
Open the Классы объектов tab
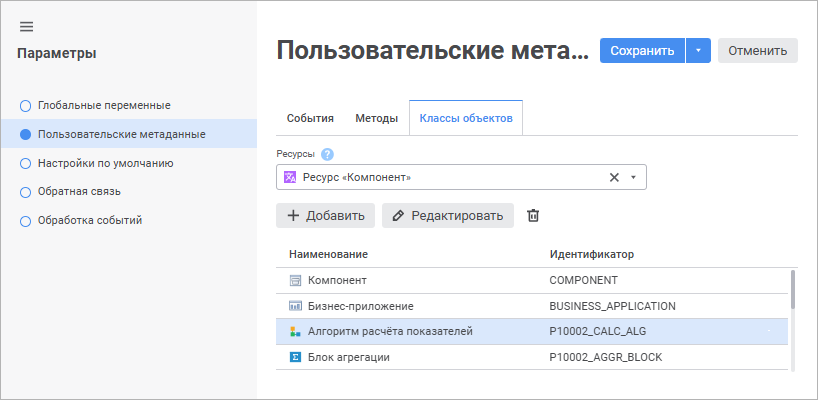tap(466, 118)
